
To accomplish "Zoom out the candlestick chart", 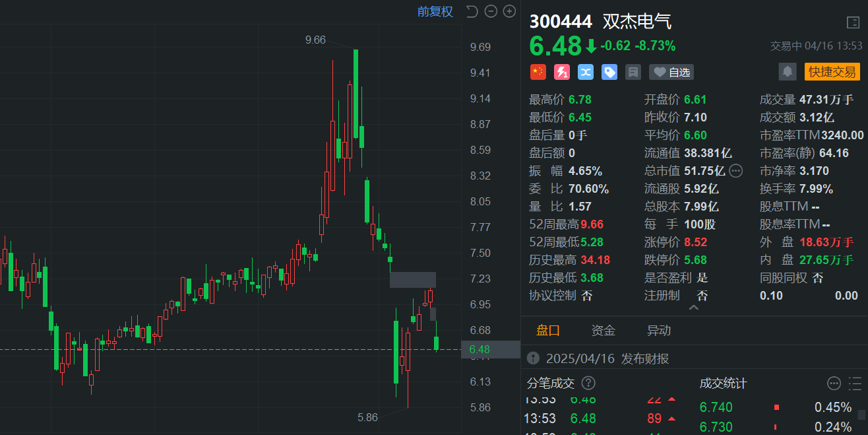I will [490, 11].
